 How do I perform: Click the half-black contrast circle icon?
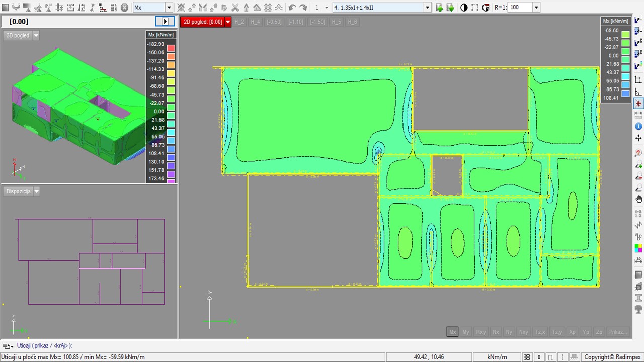pos(464,8)
